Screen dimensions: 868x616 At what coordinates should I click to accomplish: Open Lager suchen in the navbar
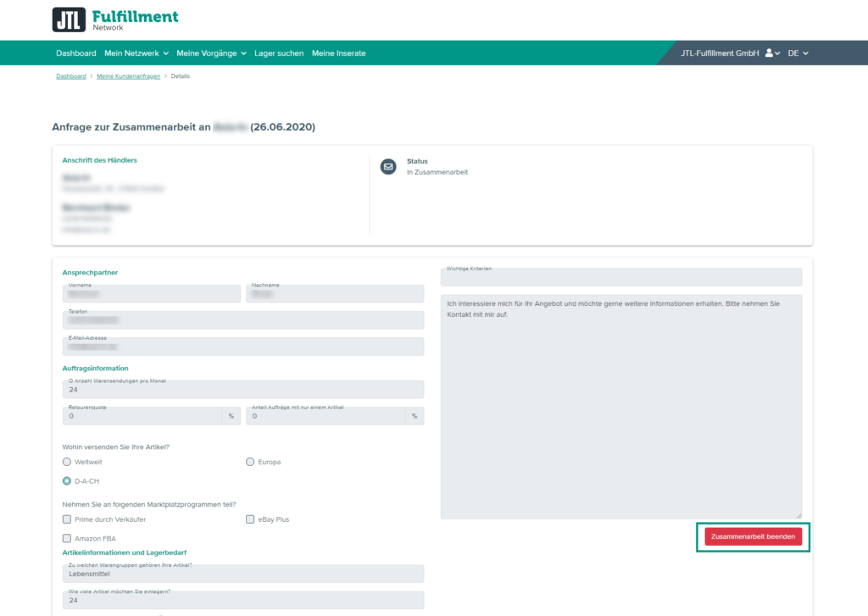point(279,53)
